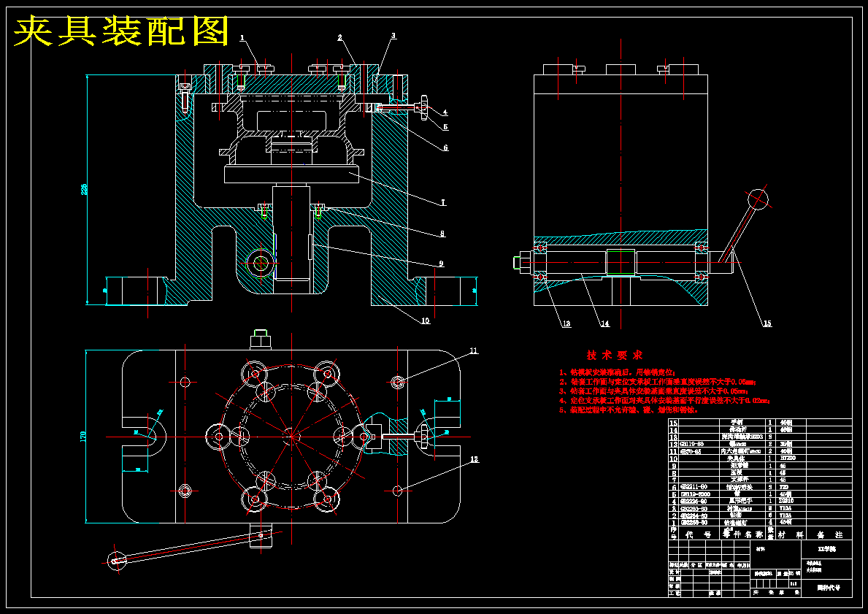This screenshot has width=868, height=614.
Task: Pick callout number 9 in the front section view
Action: click(x=441, y=264)
